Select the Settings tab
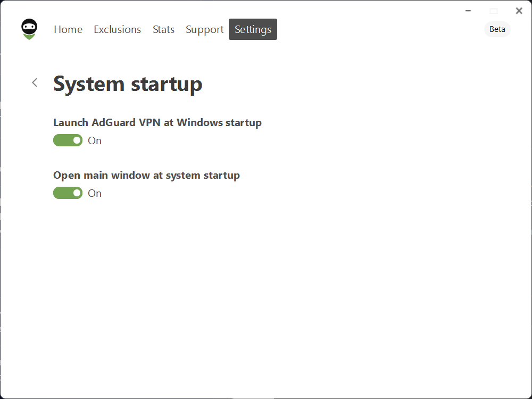The image size is (532, 399). [x=253, y=29]
